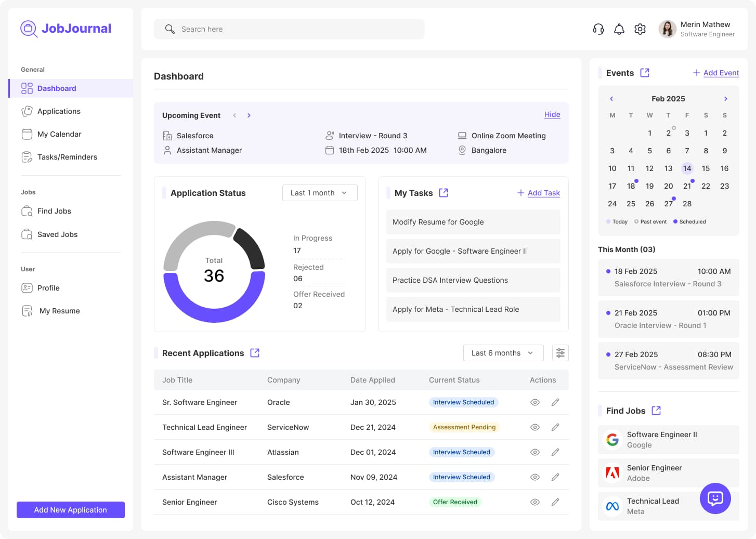The image size is (756, 539).
Task: Click the Search here field
Action: pos(289,29)
